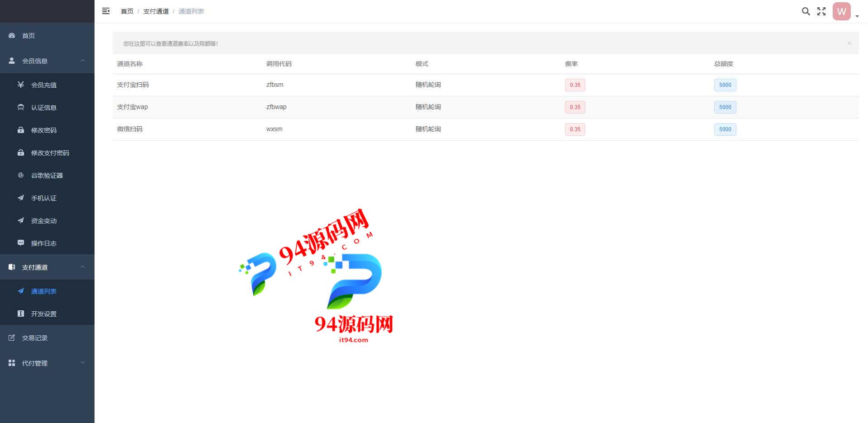Collapse the 会员信息 menu chevron

tap(83, 60)
